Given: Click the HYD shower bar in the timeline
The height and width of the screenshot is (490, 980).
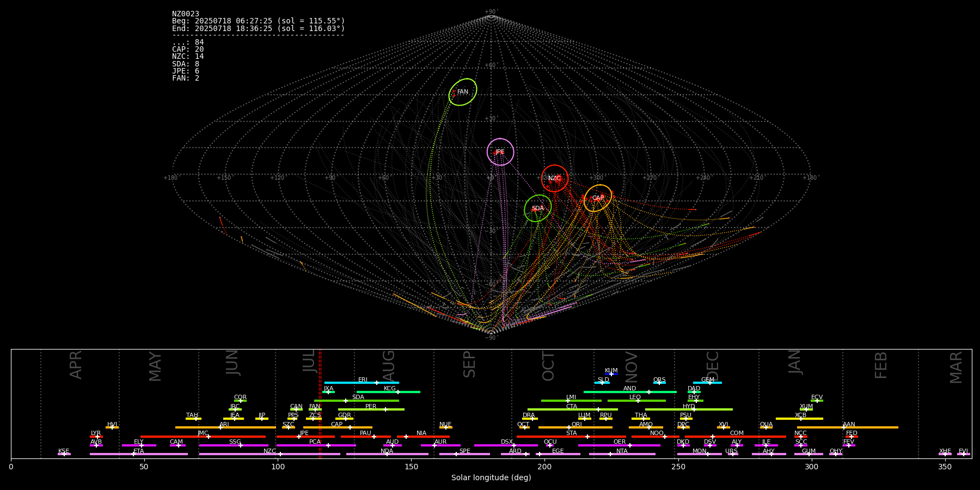Looking at the screenshot, I should click(x=689, y=409).
